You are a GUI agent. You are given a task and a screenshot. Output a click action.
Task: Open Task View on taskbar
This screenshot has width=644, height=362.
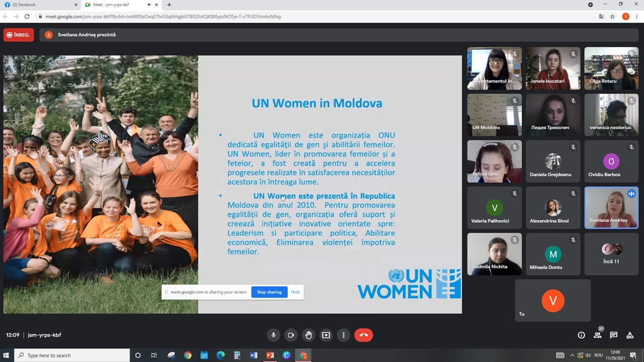[154, 355]
